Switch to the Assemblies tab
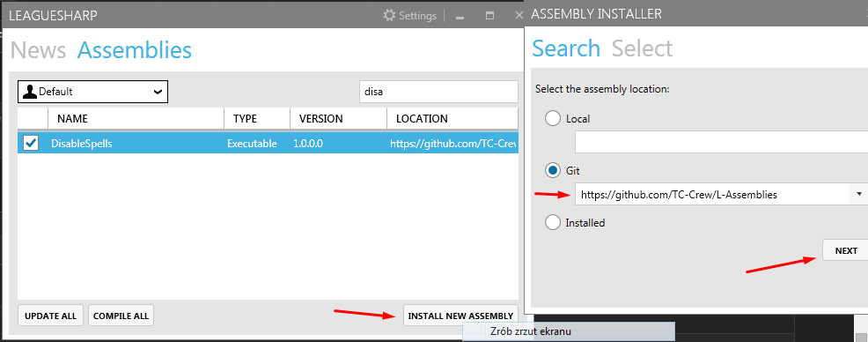Image resolution: width=868 pixels, height=342 pixels. [135, 50]
